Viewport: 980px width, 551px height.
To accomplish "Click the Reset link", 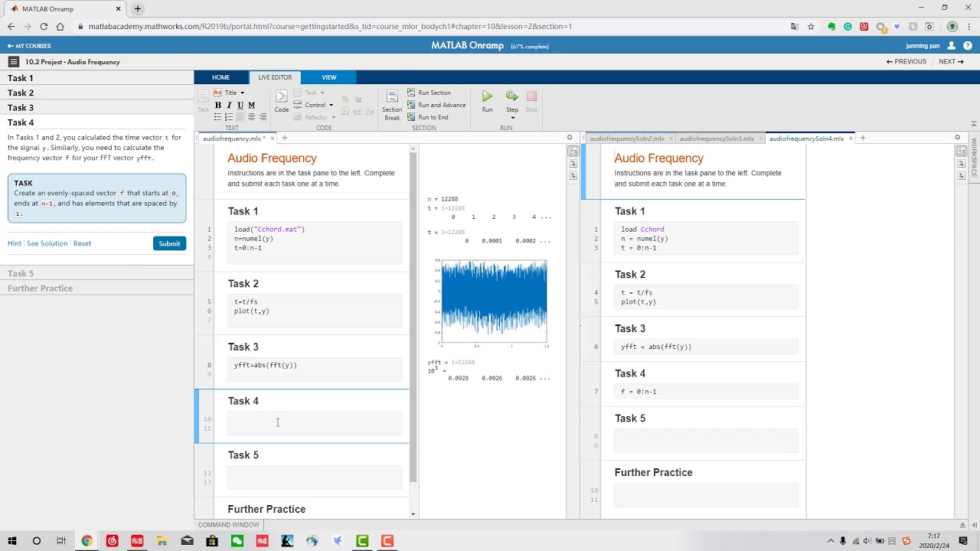I will pos(82,243).
